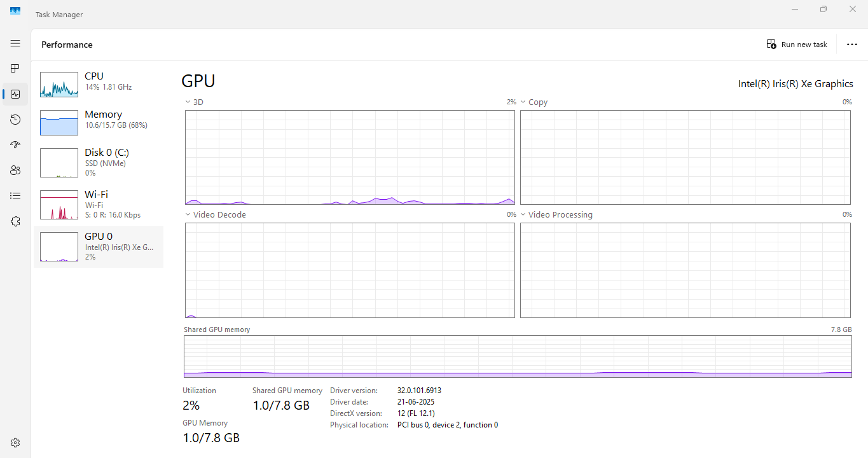The width and height of the screenshot is (868, 458).
Task: Open the Startup apps page icon
Action: (x=15, y=145)
